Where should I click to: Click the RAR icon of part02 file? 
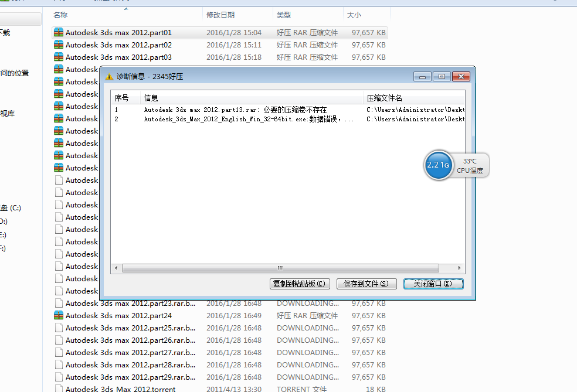[x=59, y=45]
